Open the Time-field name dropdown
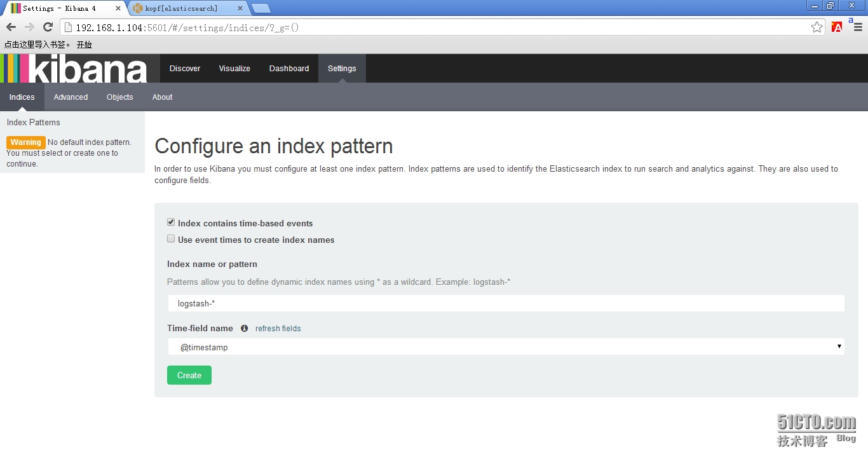This screenshot has width=868, height=459. click(506, 347)
